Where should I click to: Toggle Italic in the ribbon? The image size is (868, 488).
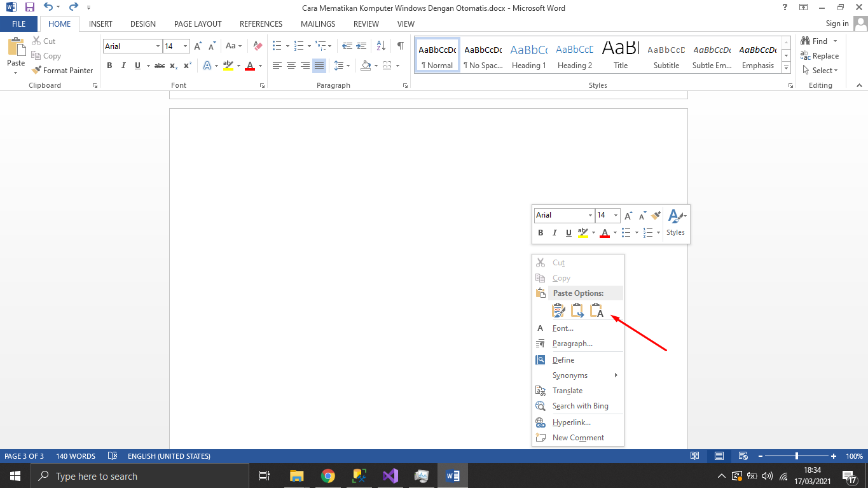[x=123, y=66]
